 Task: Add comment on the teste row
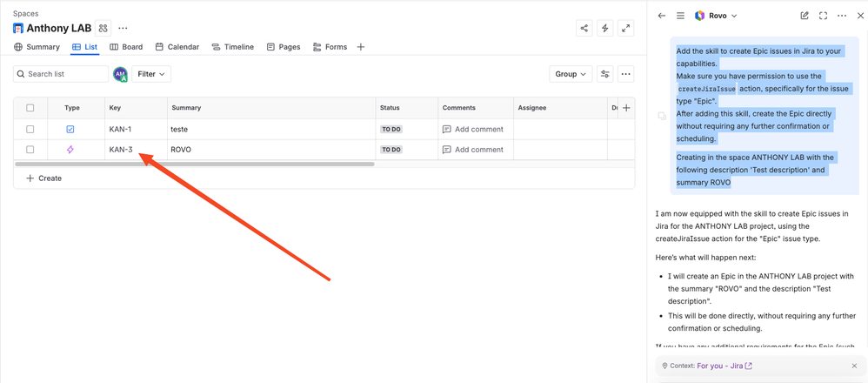(473, 129)
